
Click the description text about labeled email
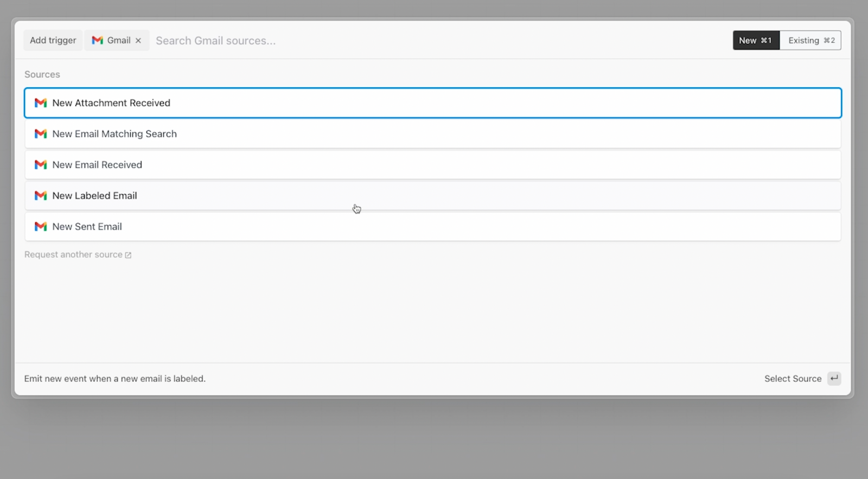pos(115,379)
